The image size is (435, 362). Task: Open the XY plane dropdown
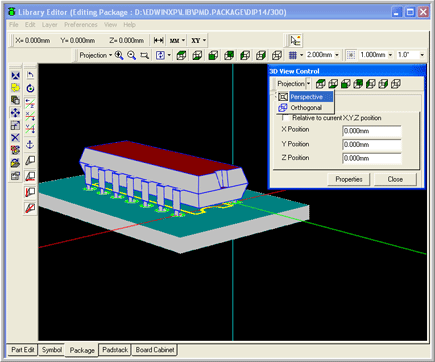point(198,41)
